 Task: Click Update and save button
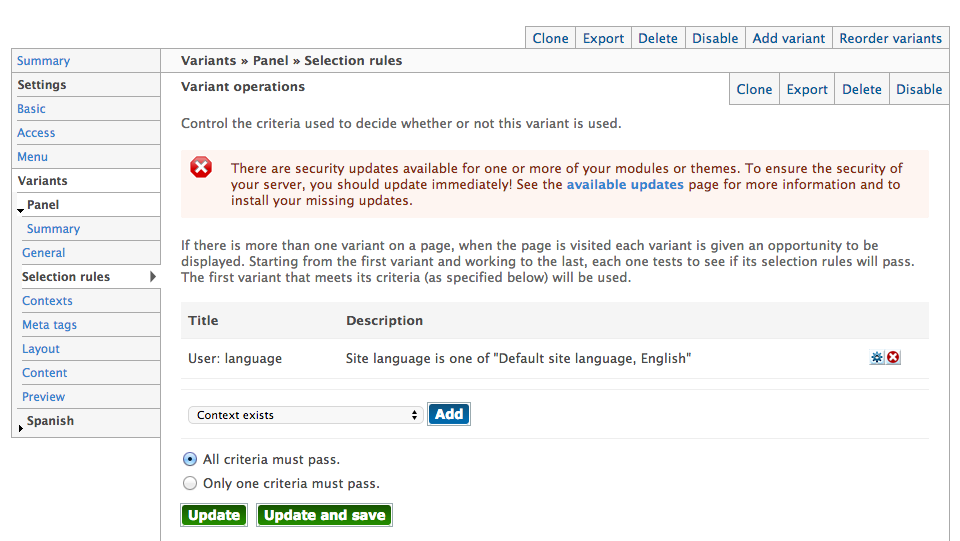324,515
